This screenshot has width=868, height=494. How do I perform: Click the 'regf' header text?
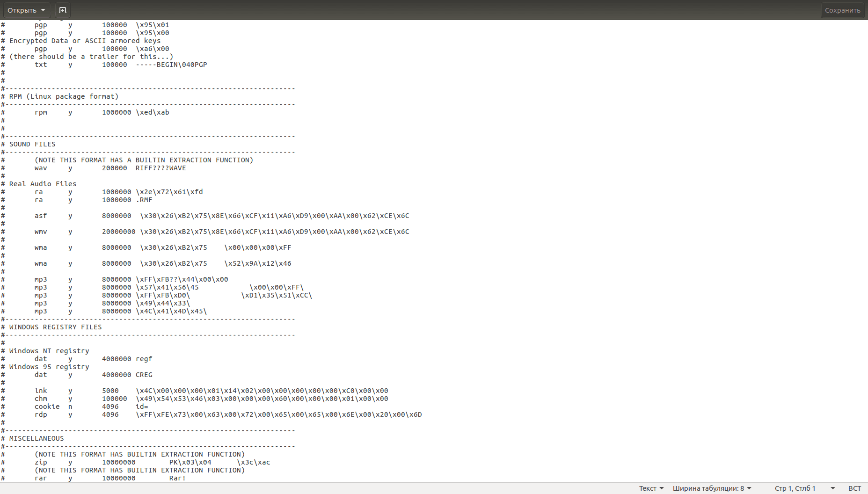(x=144, y=359)
